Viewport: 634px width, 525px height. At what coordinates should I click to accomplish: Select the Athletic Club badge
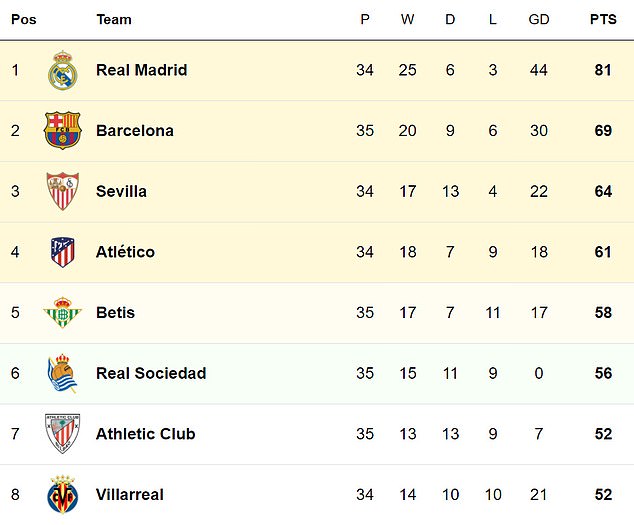(x=62, y=434)
